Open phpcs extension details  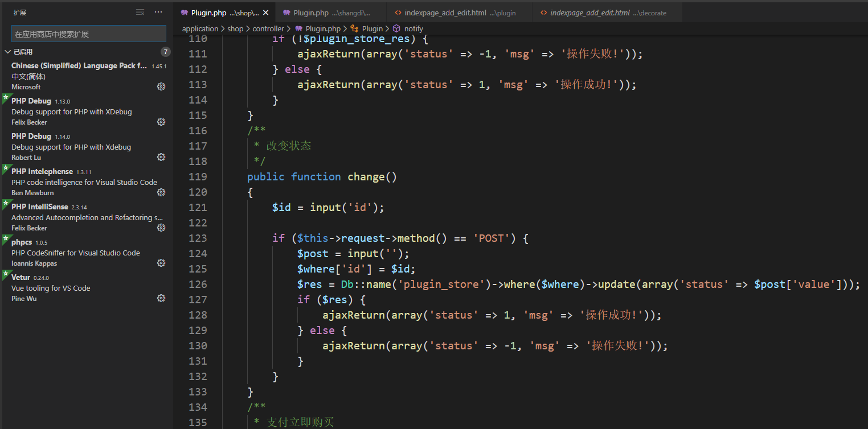pos(87,253)
